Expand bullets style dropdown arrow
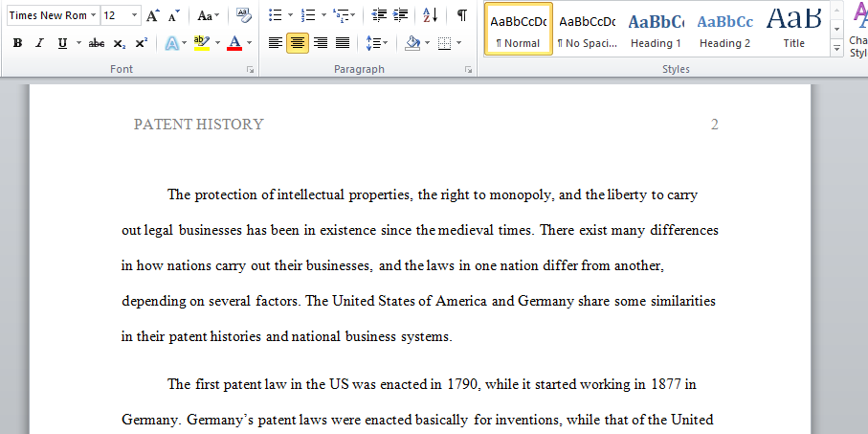Image resolution: width=868 pixels, height=434 pixels. pos(290,15)
